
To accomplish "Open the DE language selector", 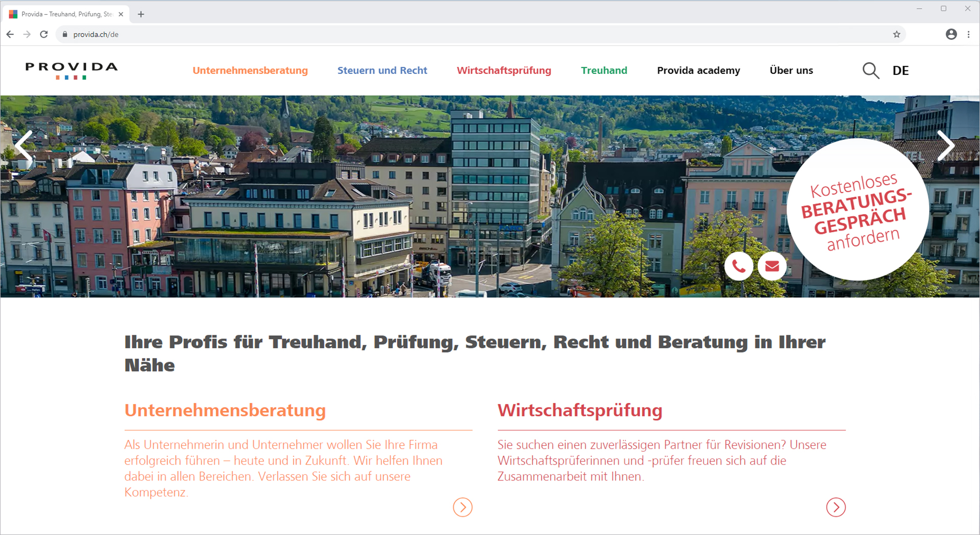I will pos(900,70).
